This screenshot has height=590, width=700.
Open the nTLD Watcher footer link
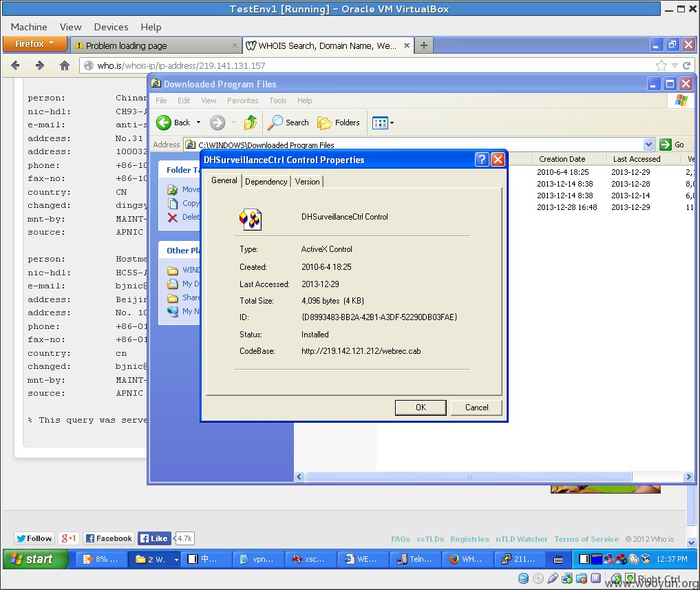(x=522, y=539)
